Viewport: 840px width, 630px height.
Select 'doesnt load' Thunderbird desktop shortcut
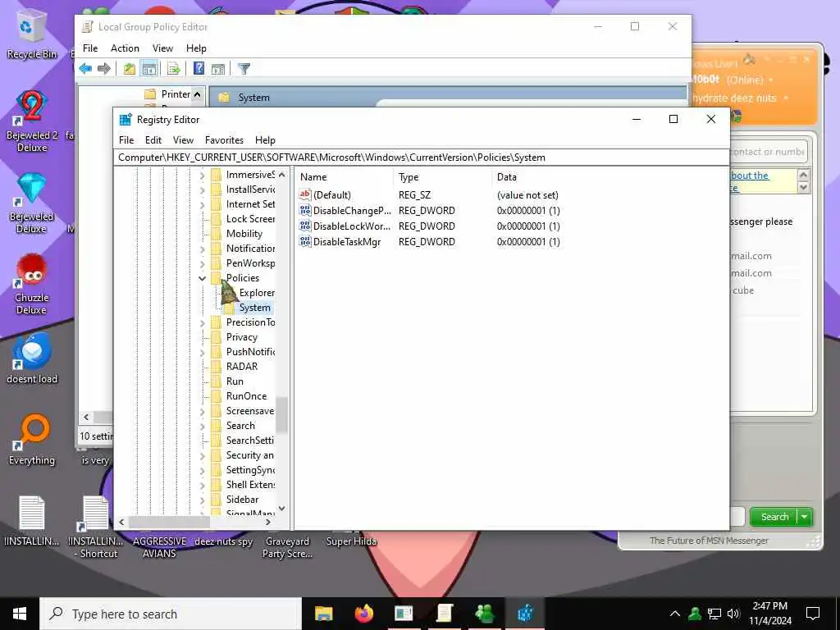coord(32,359)
